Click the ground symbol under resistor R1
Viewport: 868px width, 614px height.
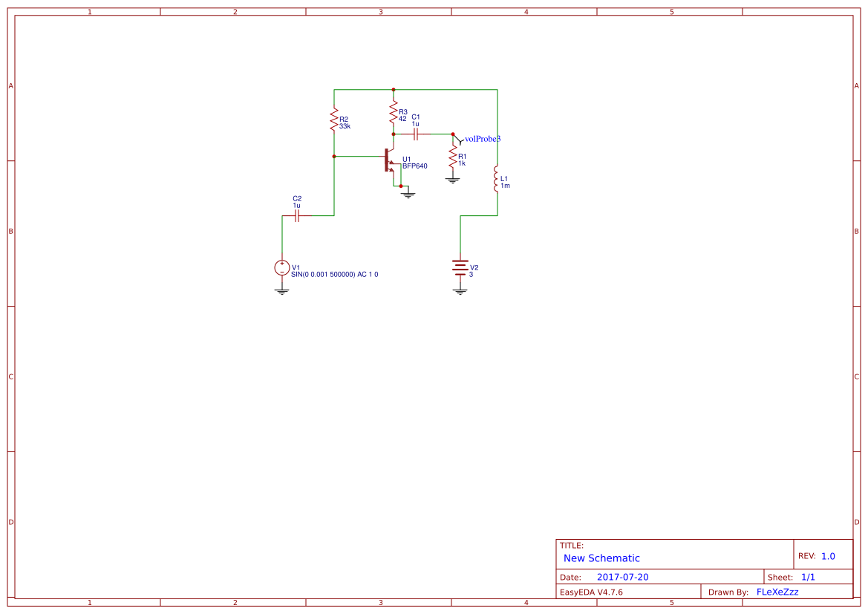pos(453,178)
